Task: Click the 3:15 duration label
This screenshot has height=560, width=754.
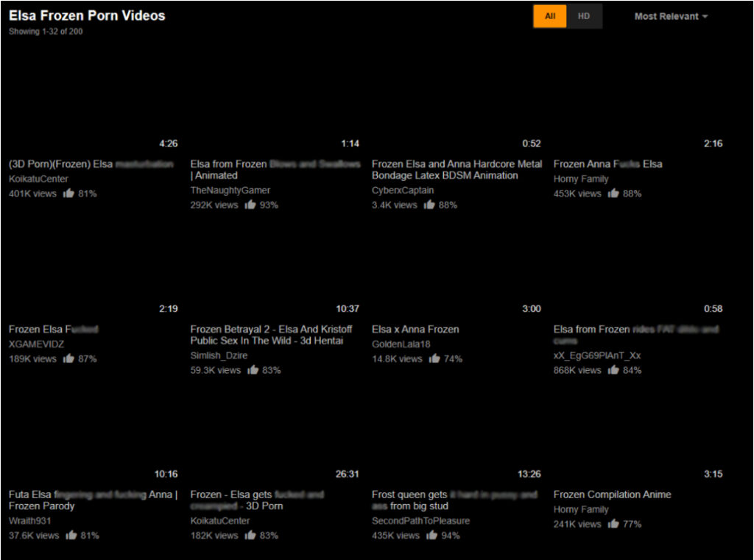Action: (x=713, y=474)
